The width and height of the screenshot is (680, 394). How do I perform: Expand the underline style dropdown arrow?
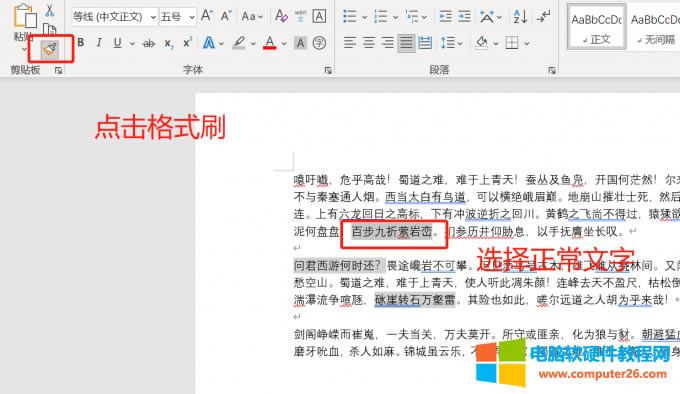pos(132,43)
